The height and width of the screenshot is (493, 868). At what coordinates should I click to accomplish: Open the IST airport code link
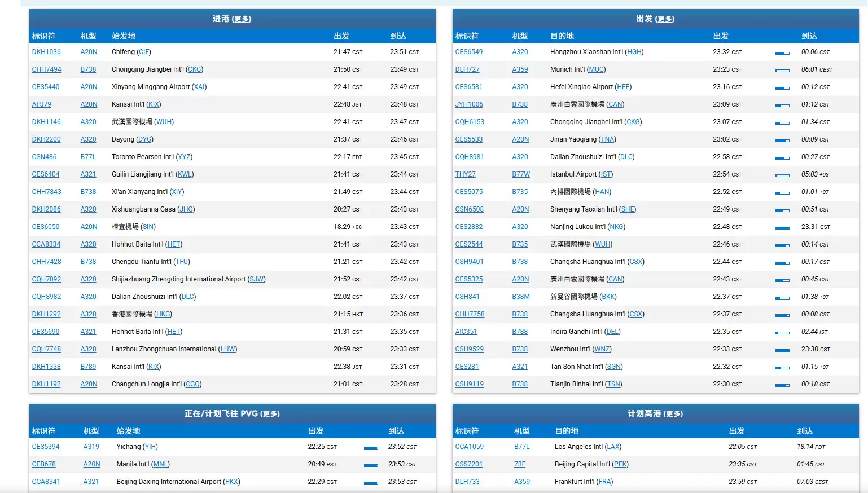(x=606, y=174)
